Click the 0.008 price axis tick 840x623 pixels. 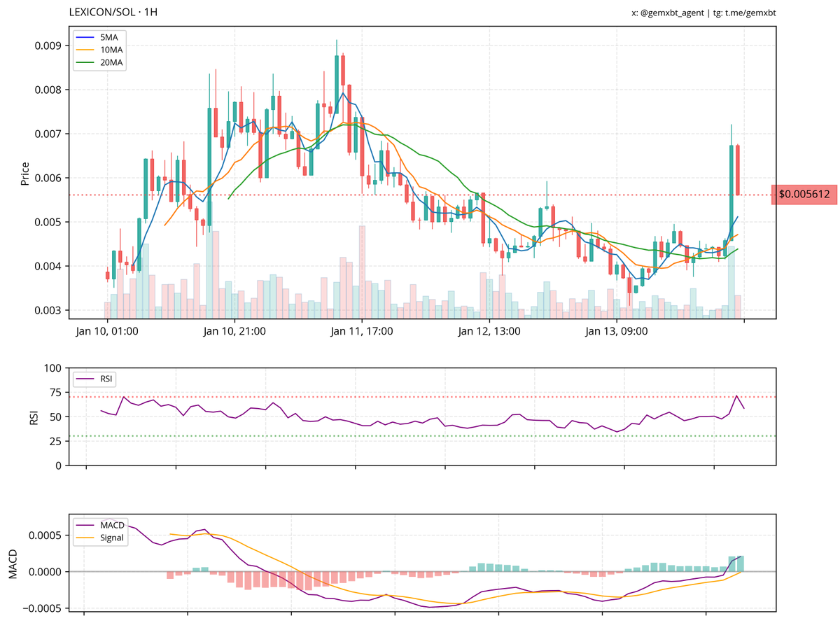(48, 90)
